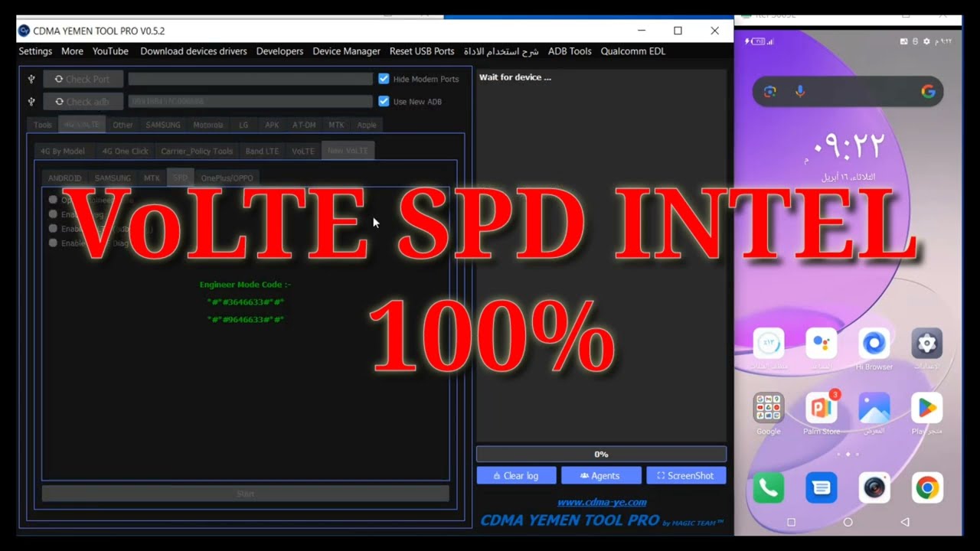Open the Qualcomm EDL menu

632,51
